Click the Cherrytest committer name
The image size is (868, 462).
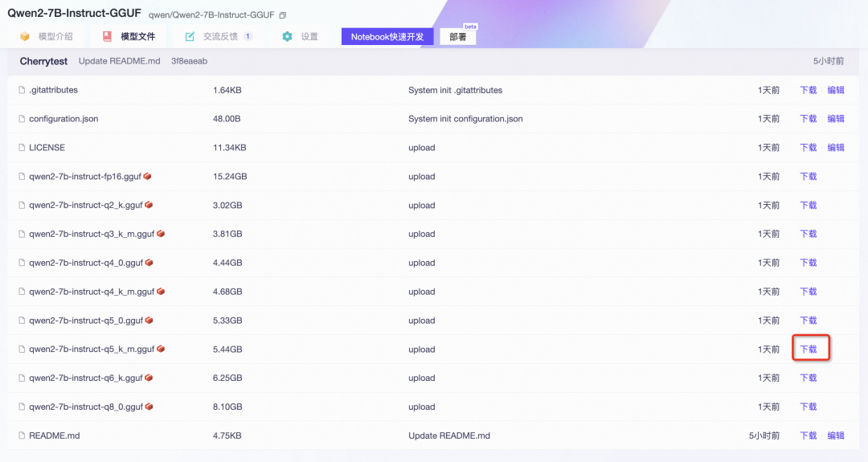tap(43, 61)
